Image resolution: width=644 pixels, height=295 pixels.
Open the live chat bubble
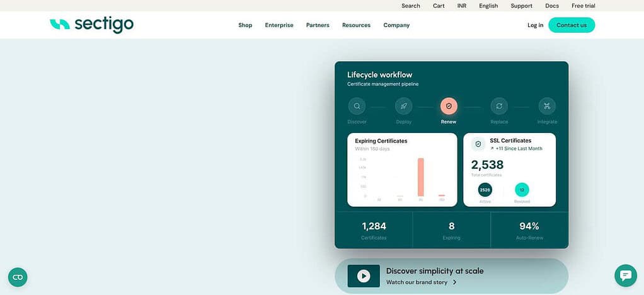626,275
